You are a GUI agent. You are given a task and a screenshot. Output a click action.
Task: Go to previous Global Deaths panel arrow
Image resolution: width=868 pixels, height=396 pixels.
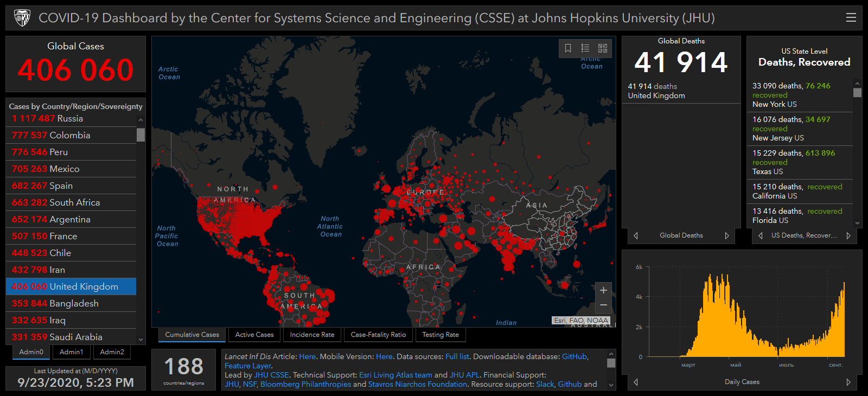(636, 235)
